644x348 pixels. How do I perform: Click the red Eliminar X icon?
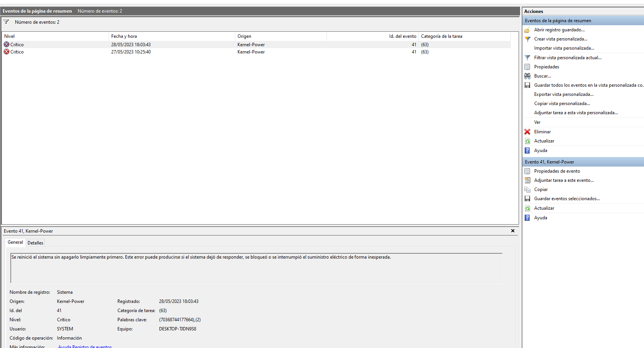pyautogui.click(x=527, y=132)
